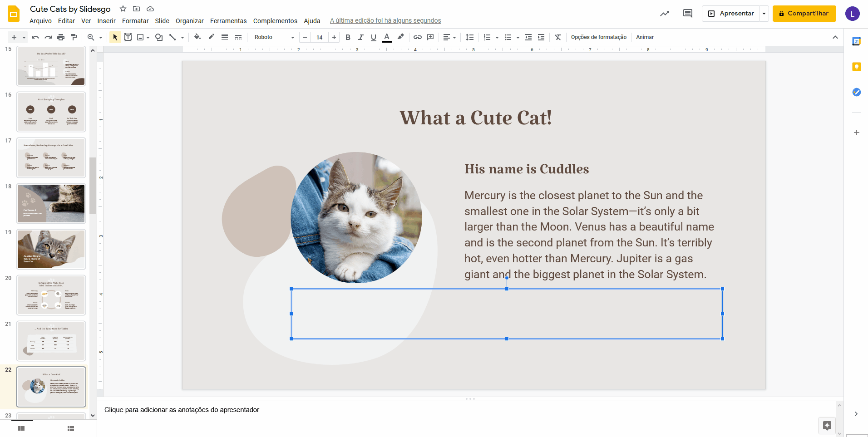The width and height of the screenshot is (868, 437).
Task: Expand the Line tool dropdown arrow
Action: (x=182, y=37)
